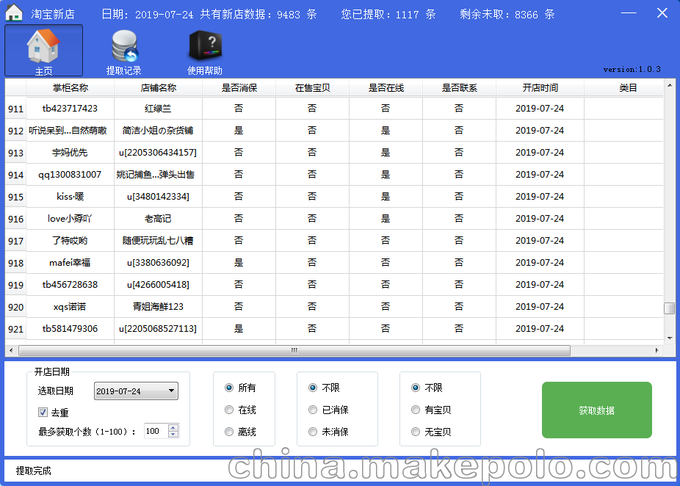The height and width of the screenshot is (486, 680).
Task: Select row header 921
Action: point(16,329)
